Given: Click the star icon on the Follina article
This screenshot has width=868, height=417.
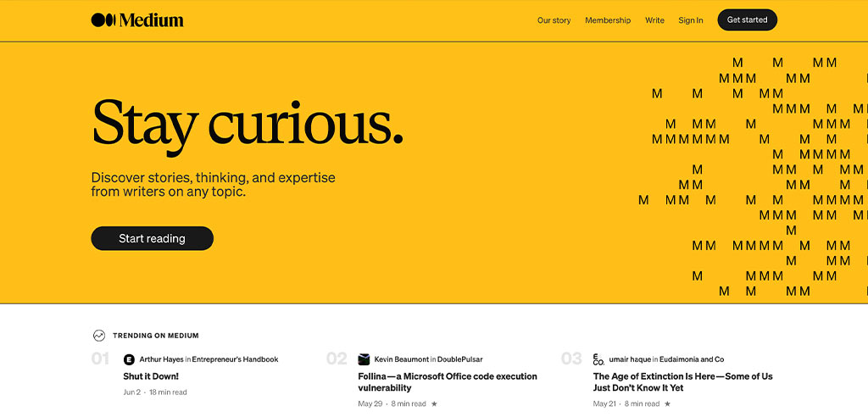Looking at the screenshot, I should point(435,404).
